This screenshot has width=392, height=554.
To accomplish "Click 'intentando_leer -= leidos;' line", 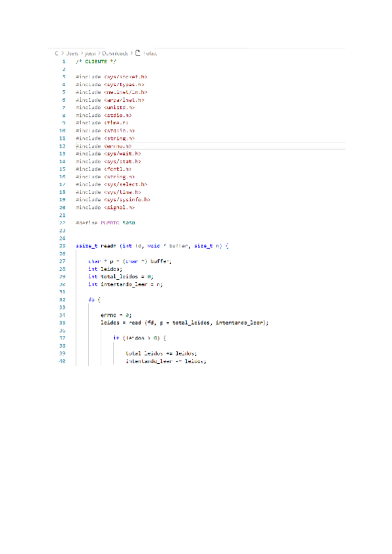I will coord(166,361).
